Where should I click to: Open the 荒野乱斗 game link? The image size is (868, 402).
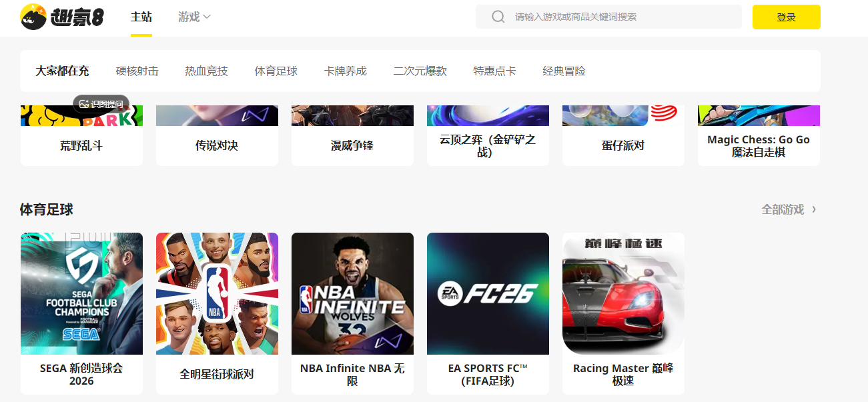[81, 145]
